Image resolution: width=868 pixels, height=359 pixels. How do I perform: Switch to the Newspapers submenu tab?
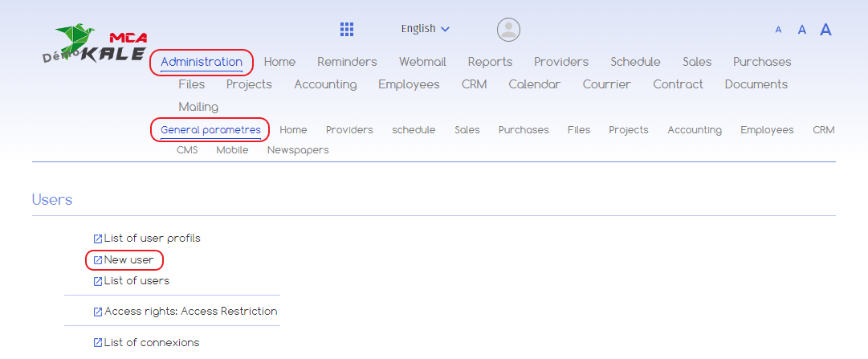(298, 150)
